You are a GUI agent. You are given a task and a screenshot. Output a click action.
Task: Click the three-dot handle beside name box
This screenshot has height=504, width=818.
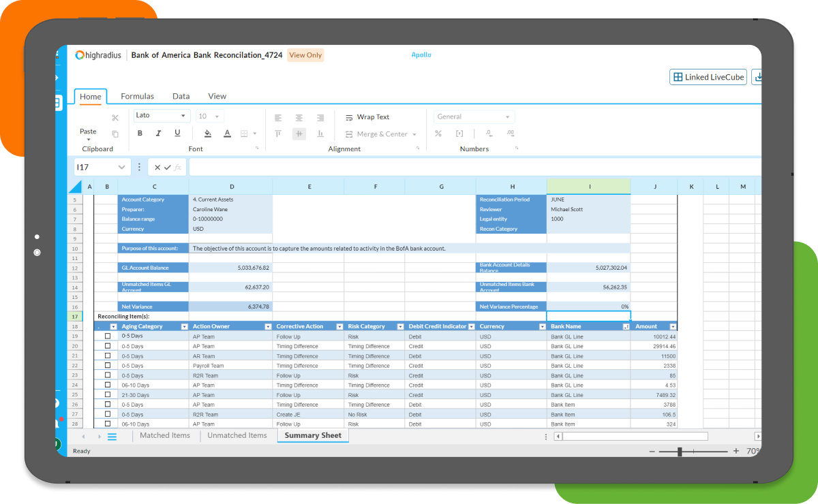(139, 167)
